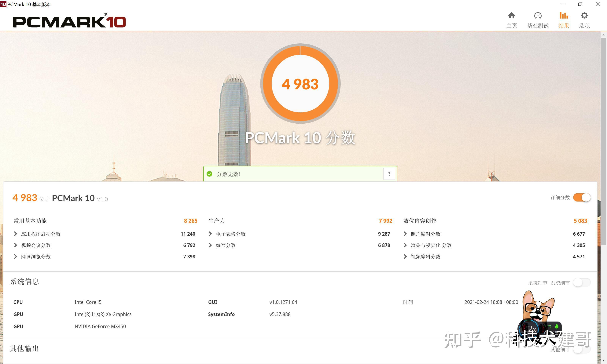Expand 渲染与视觉化 分数 row
Screen dimensions: 607x364
[405, 245]
